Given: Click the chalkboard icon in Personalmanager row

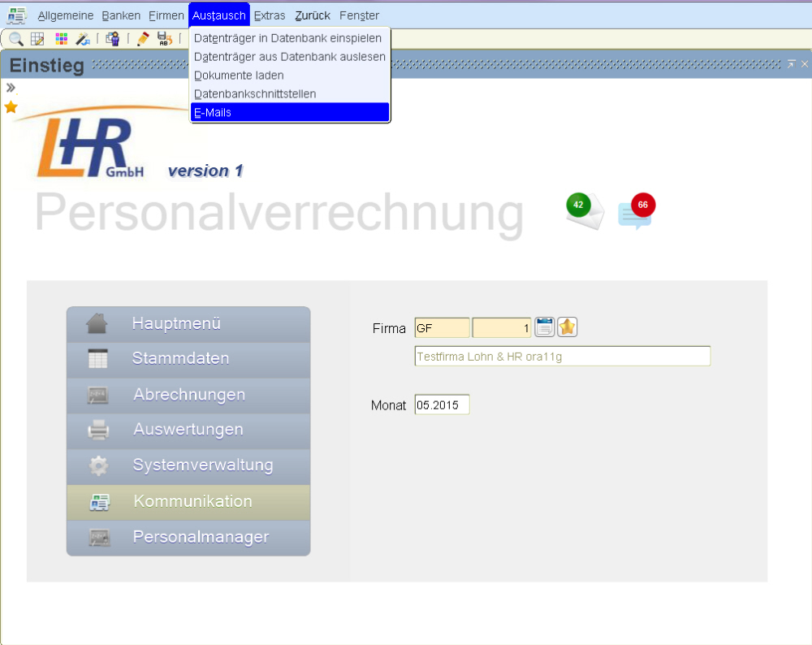Looking at the screenshot, I should click(99, 537).
